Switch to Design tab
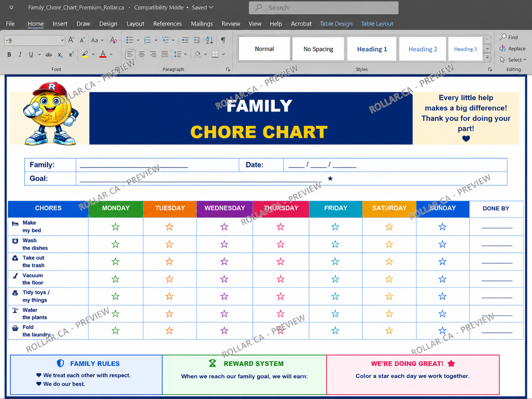532x399 pixels. [108, 24]
